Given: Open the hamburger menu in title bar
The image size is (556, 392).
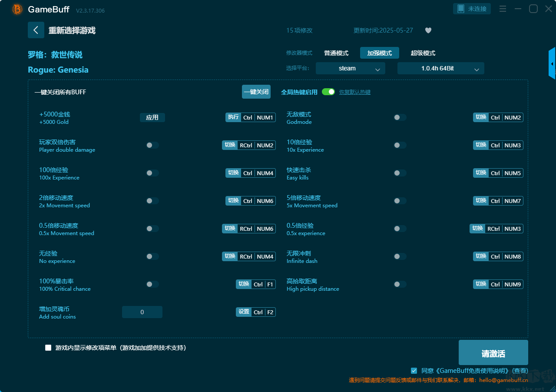Looking at the screenshot, I should point(503,9).
